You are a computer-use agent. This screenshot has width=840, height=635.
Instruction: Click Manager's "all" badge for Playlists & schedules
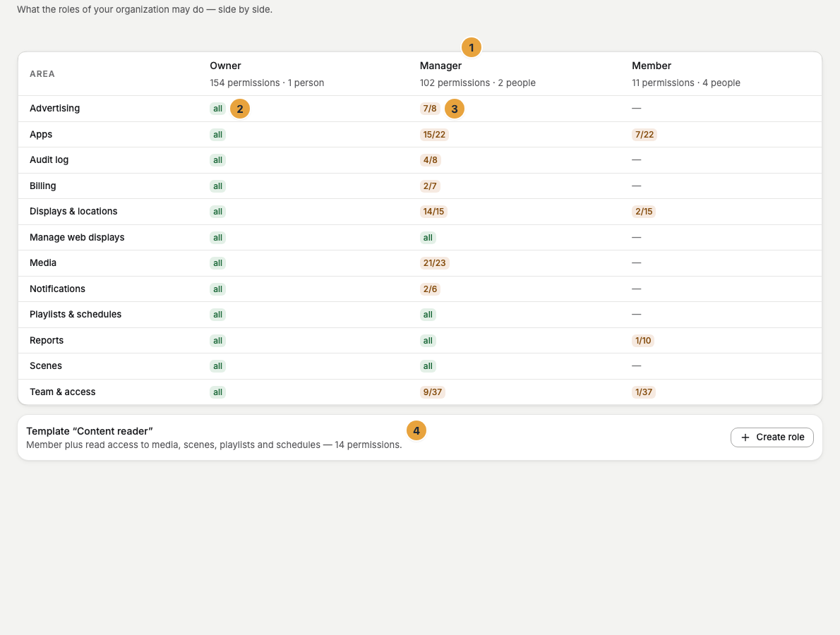tap(428, 315)
